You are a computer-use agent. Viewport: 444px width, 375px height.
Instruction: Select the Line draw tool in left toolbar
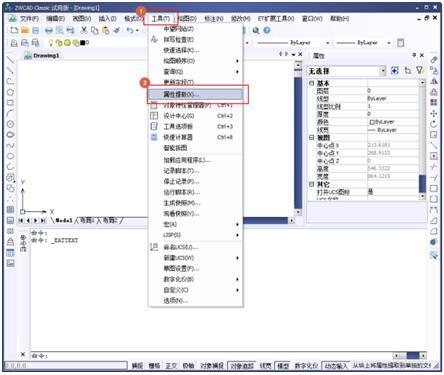coord(10,60)
